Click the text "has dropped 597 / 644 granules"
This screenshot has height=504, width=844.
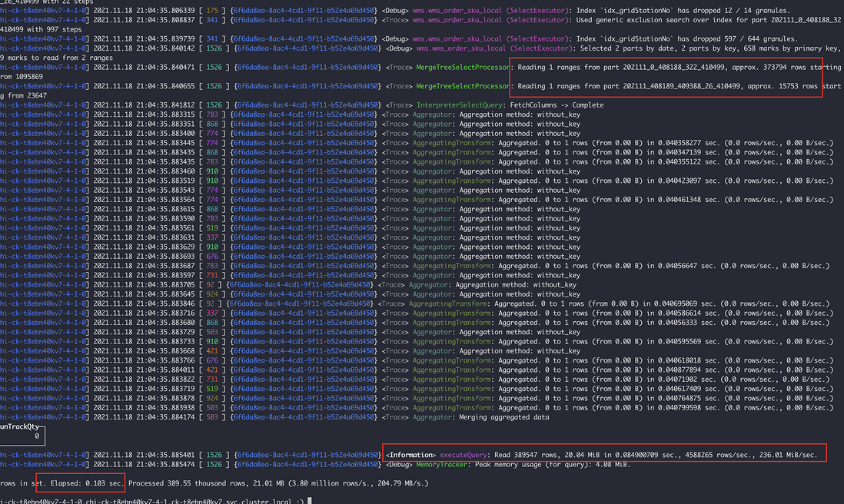[737, 38]
